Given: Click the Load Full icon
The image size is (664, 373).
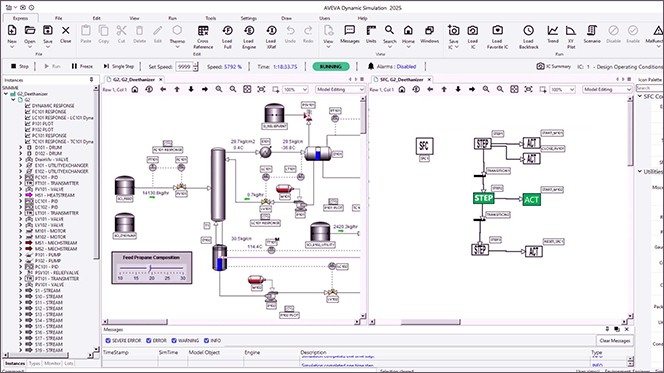Looking at the screenshot, I should (227, 30).
